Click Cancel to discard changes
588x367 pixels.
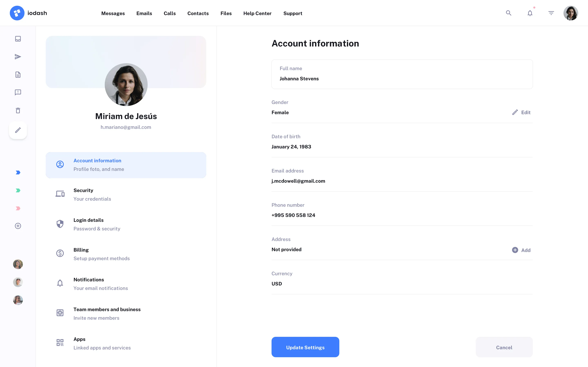point(504,347)
